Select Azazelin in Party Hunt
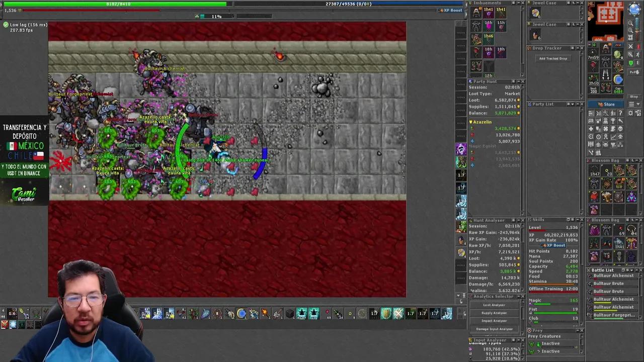This screenshot has height=362, width=644. [x=482, y=122]
